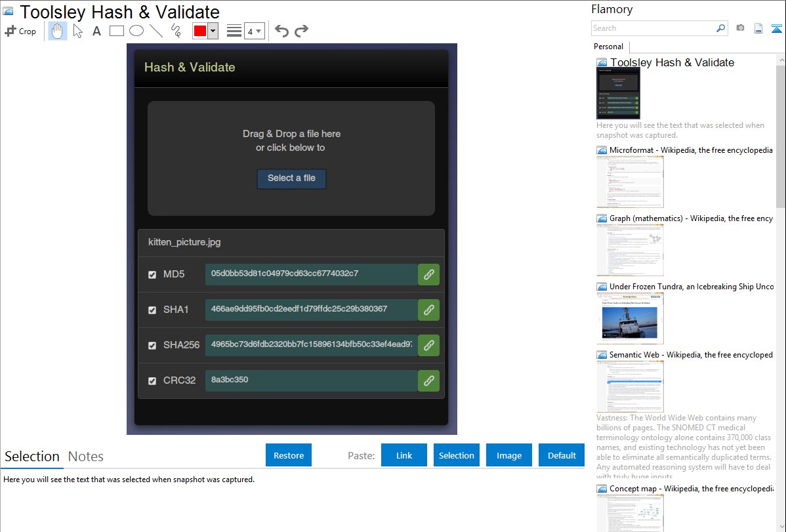Expand the line width dropdown

[255, 31]
